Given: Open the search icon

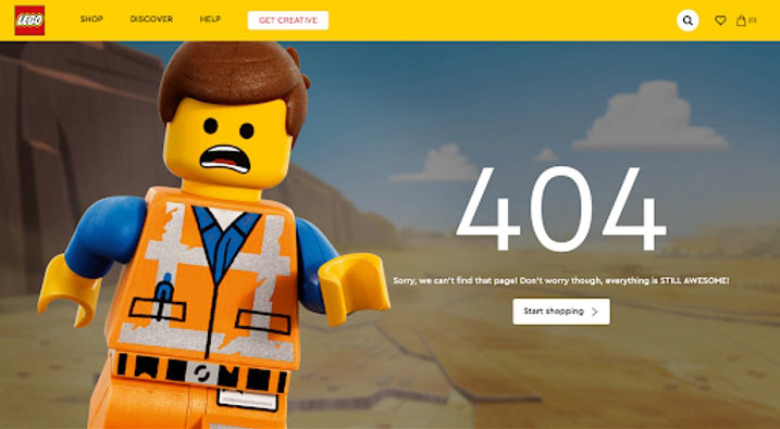Looking at the screenshot, I should [x=687, y=20].
